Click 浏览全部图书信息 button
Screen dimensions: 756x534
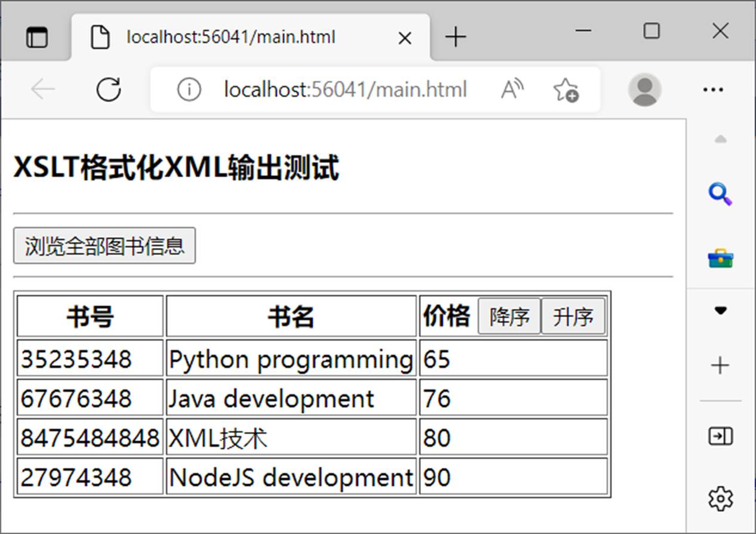coord(105,245)
